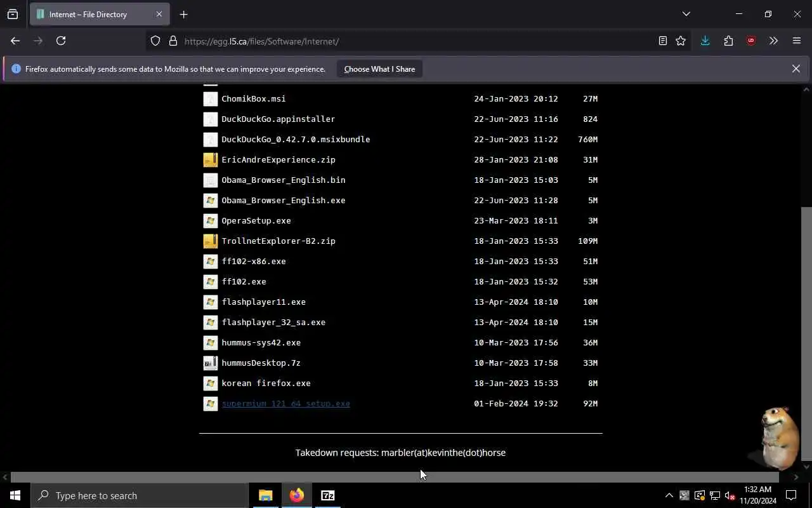Click the taskbar search box
This screenshot has width=812, height=508.
click(x=140, y=495)
